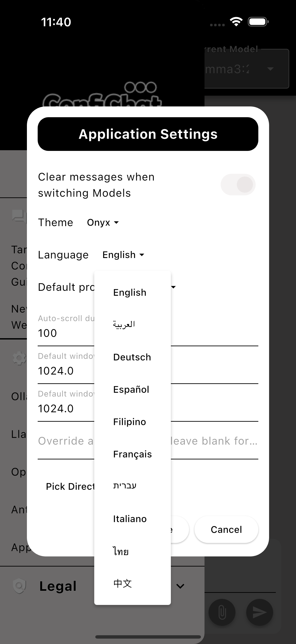
Task: Open the Current Model dropdown arrow
Action: coord(270,69)
